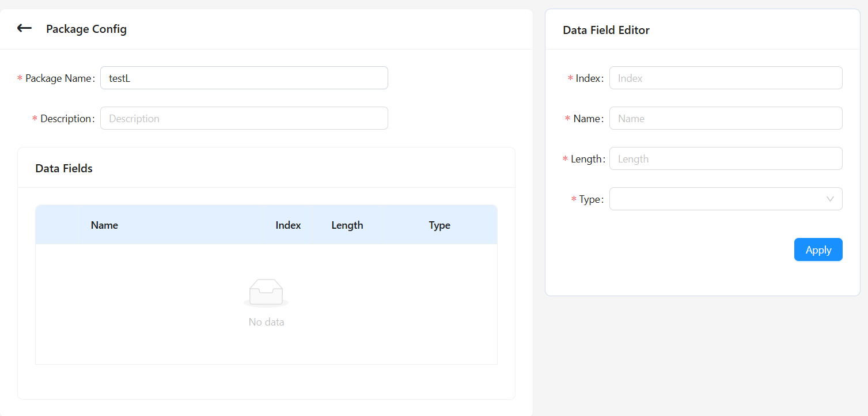Image resolution: width=868 pixels, height=416 pixels.
Task: Click the Apply button
Action: click(x=818, y=249)
